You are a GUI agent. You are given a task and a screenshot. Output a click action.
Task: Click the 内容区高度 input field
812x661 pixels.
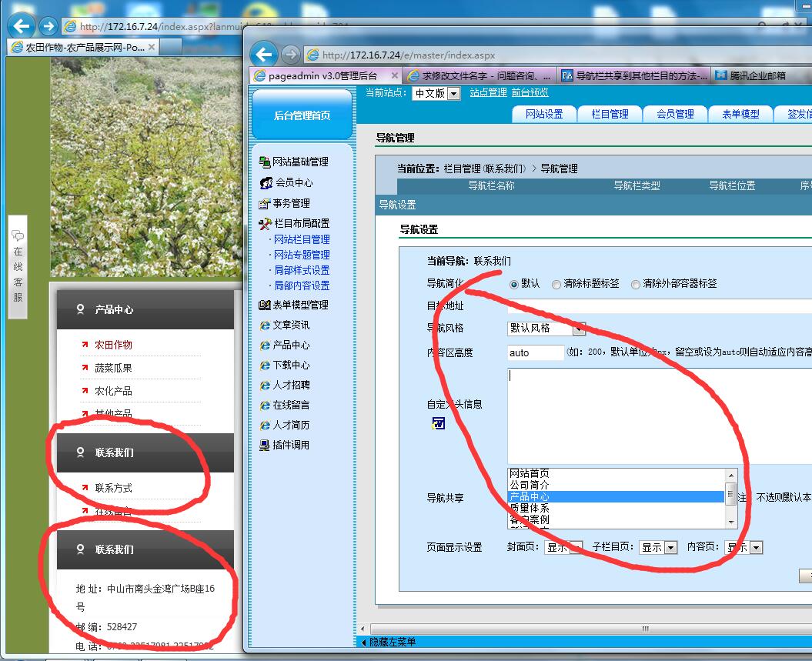(x=535, y=352)
